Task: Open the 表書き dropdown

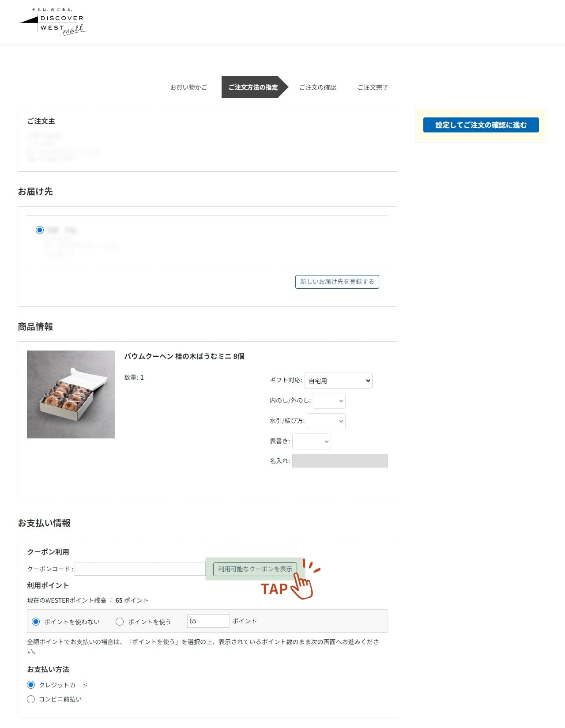Action: tap(312, 441)
